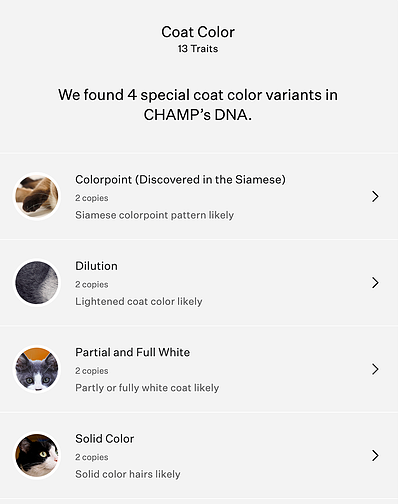Click Solid color hairs likely text
Viewport: 399px width, 504px height.
(128, 474)
